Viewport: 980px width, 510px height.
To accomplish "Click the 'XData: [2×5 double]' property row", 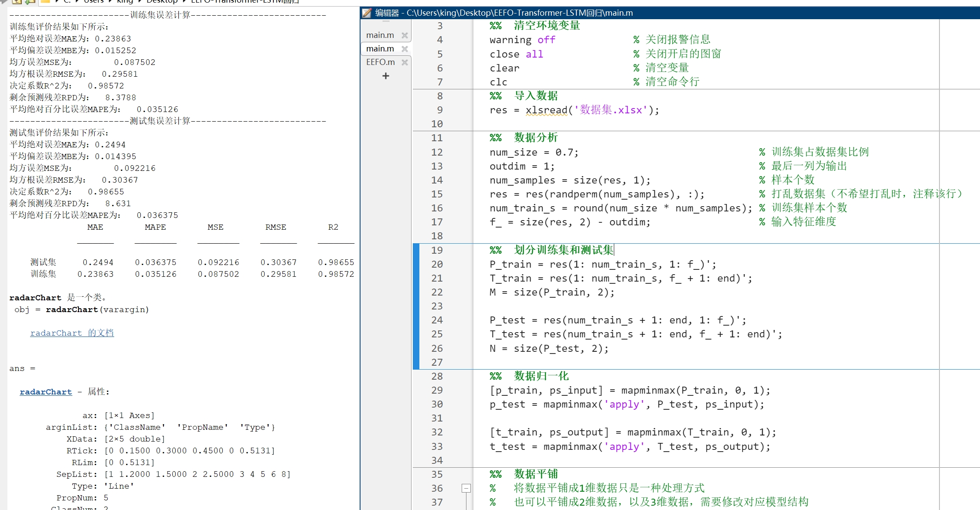I will (116, 439).
